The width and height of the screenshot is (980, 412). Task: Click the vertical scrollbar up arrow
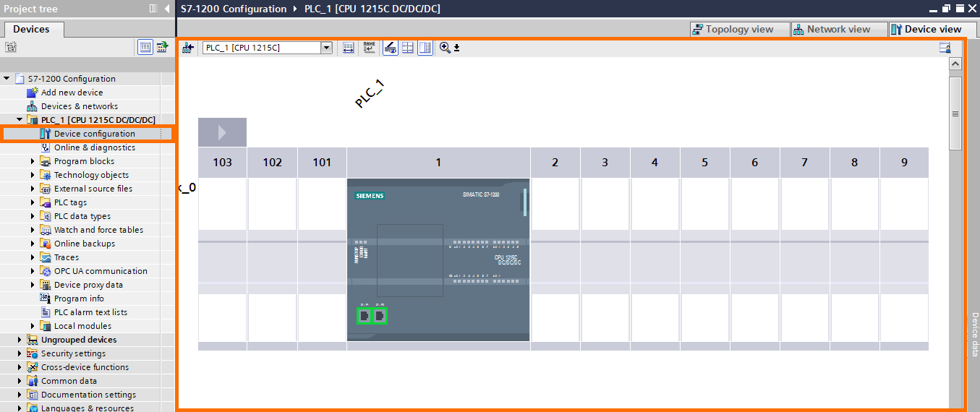coord(955,64)
